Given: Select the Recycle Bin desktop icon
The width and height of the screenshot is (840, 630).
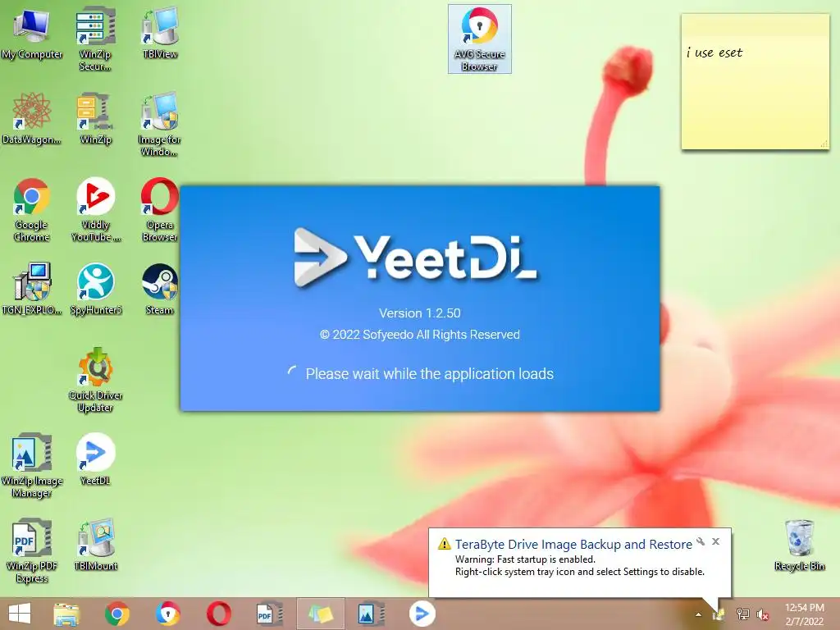Looking at the screenshot, I should pos(799,546).
